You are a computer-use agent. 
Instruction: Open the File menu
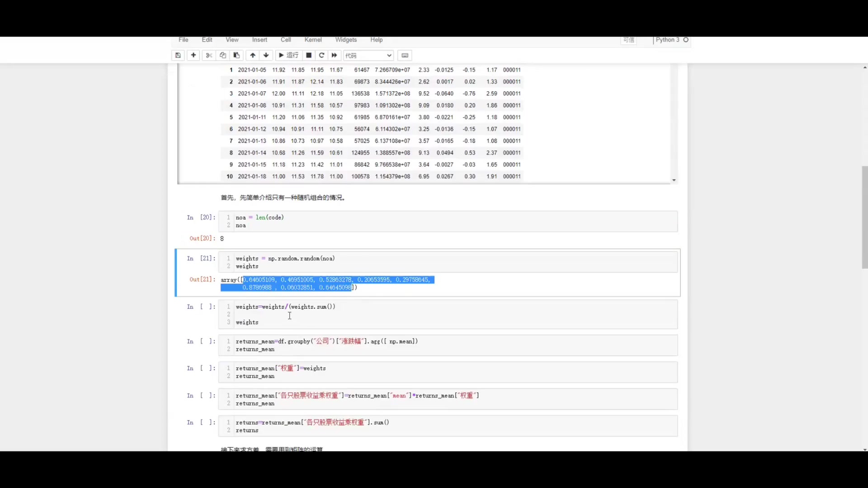point(184,40)
